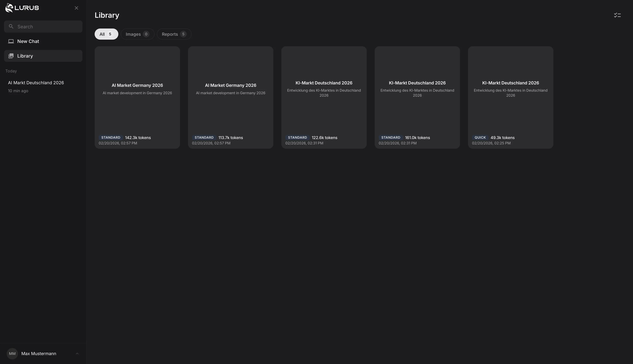Switch to the Reports tab
633x364 pixels.
point(174,34)
